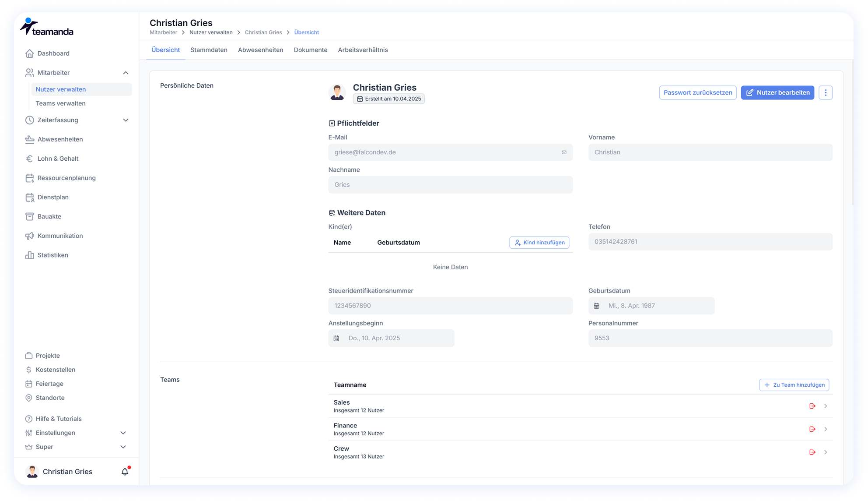Click the teamanda logo
Image resolution: width=868 pixels, height=501 pixels.
47,28
